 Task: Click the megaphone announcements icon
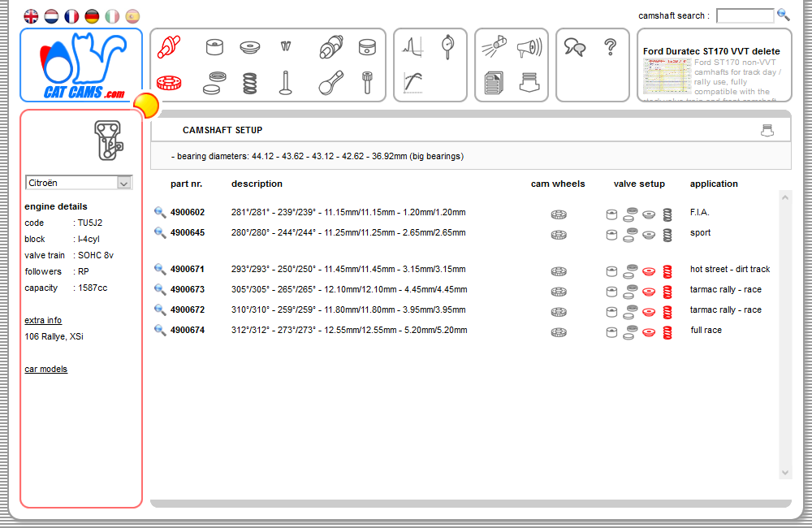pyautogui.click(x=529, y=47)
